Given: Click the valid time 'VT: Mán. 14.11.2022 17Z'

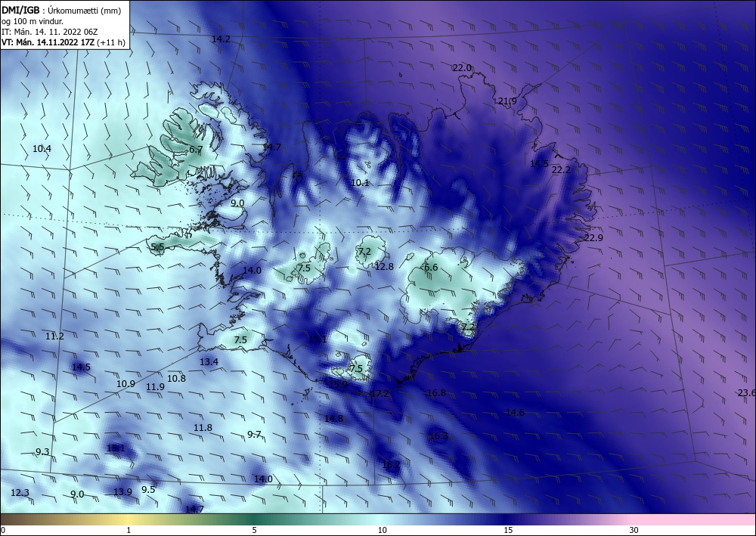Looking at the screenshot, I should (x=48, y=42).
